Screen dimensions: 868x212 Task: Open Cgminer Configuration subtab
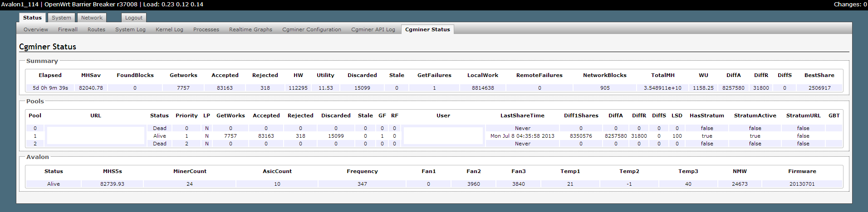click(312, 29)
